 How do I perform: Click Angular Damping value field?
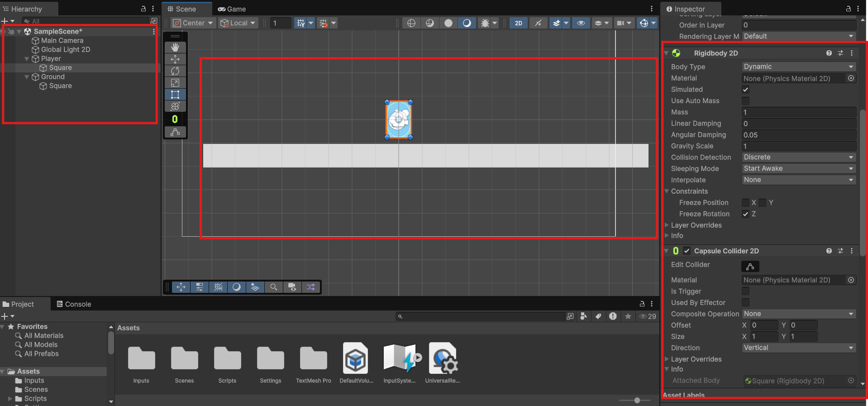click(x=799, y=135)
